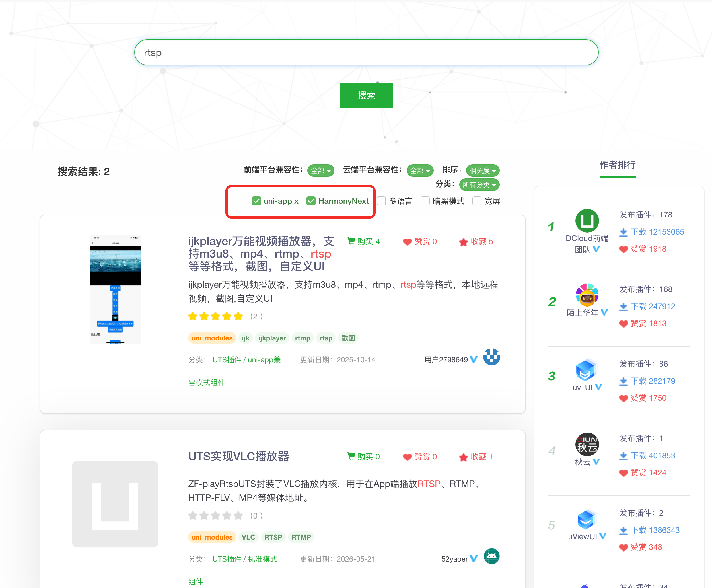Click the cart icon next to 购买 0
The width and height of the screenshot is (712, 588).
click(x=351, y=456)
